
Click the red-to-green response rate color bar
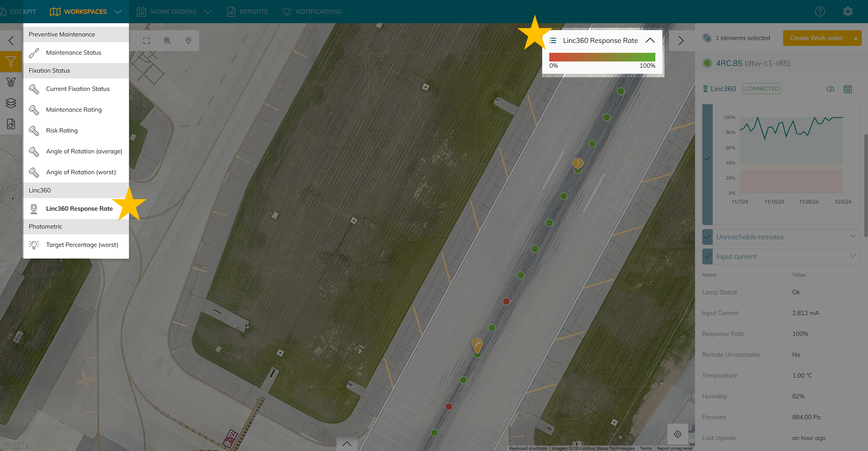pos(602,57)
